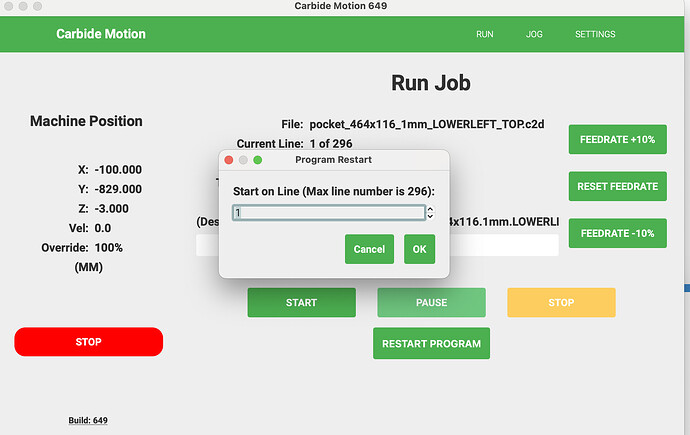
Task: Switch to the JOG tab
Action: point(534,34)
